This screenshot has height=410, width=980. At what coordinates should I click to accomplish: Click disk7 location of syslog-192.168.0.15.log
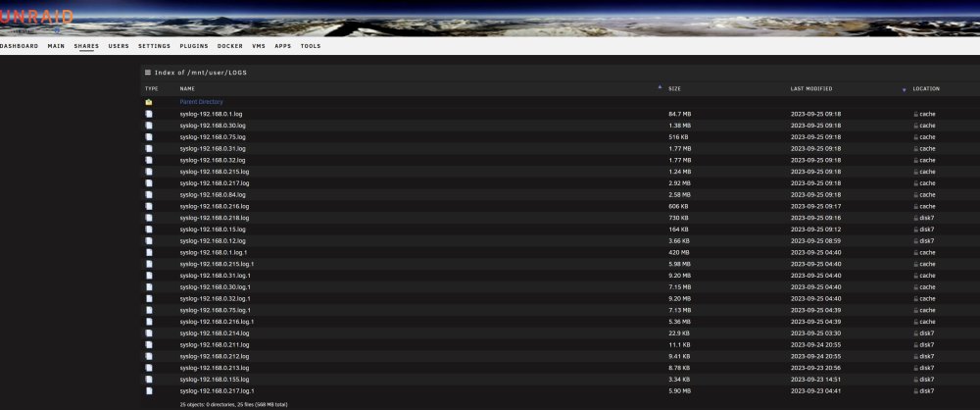tap(926, 230)
